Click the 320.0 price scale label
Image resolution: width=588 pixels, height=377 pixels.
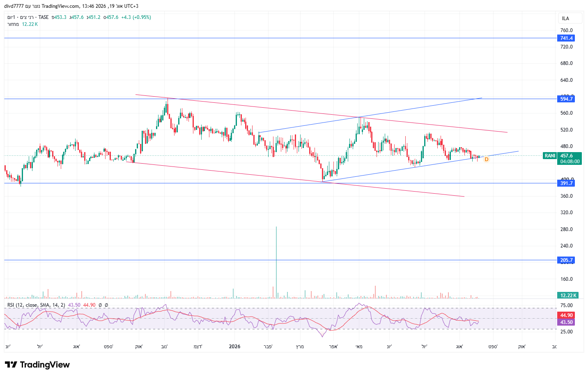(567, 213)
